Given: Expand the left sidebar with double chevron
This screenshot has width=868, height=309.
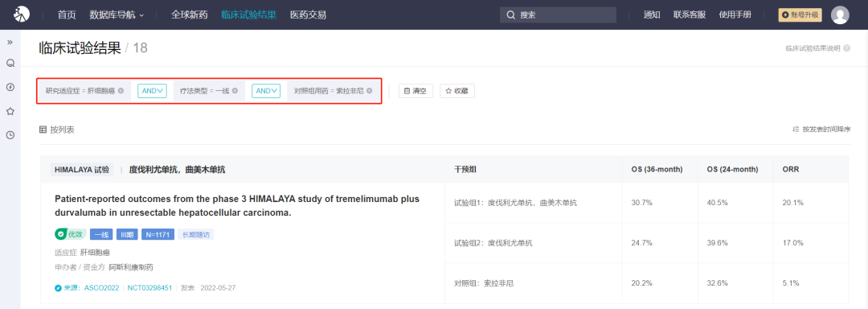Looking at the screenshot, I should click(10, 42).
